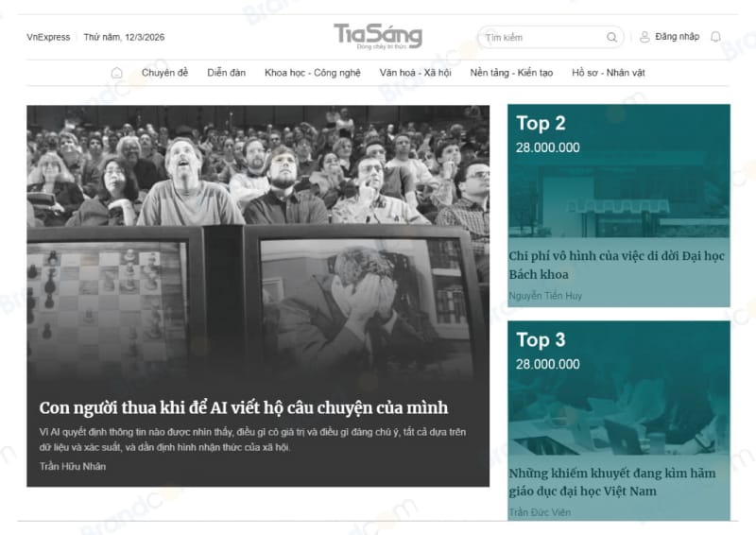The image size is (756, 535).
Task: Click the user profile icon
Action: (x=644, y=37)
